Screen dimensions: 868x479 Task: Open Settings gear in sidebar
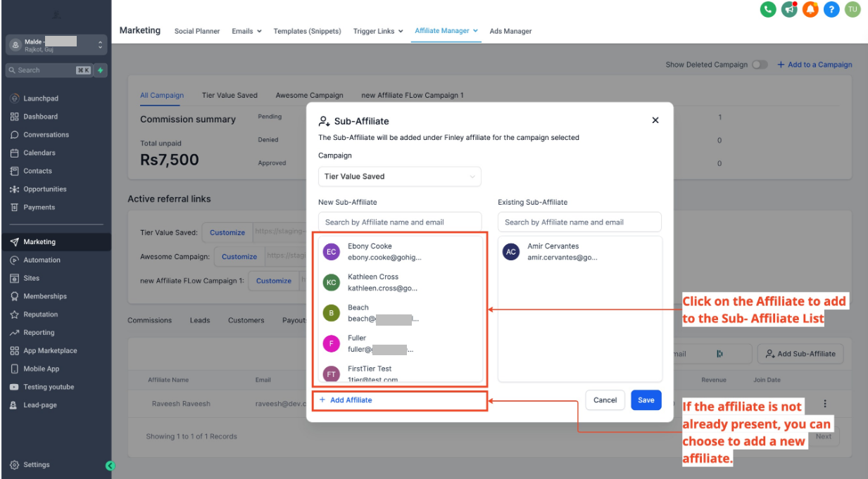coord(14,465)
